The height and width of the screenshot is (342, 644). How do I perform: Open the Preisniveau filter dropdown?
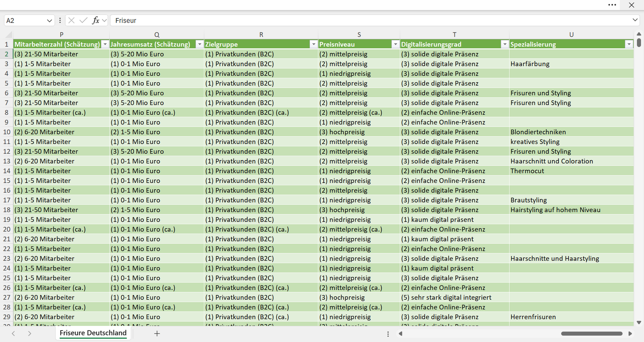[395, 44]
